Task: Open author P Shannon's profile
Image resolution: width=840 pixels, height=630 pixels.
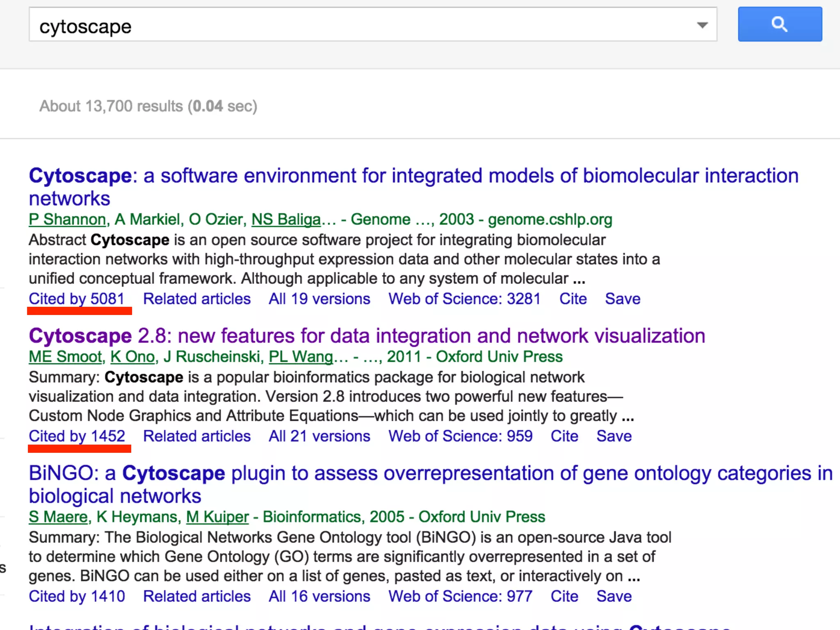Action: click(x=68, y=220)
